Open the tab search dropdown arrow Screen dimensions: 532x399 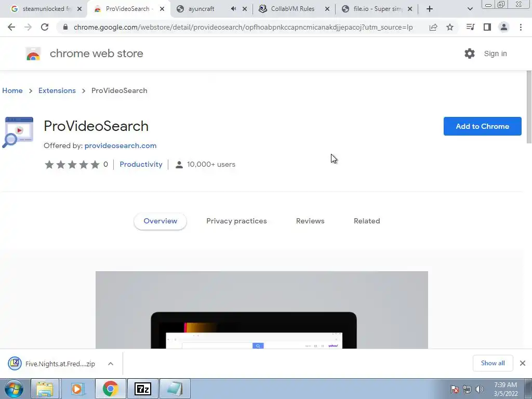point(470,9)
